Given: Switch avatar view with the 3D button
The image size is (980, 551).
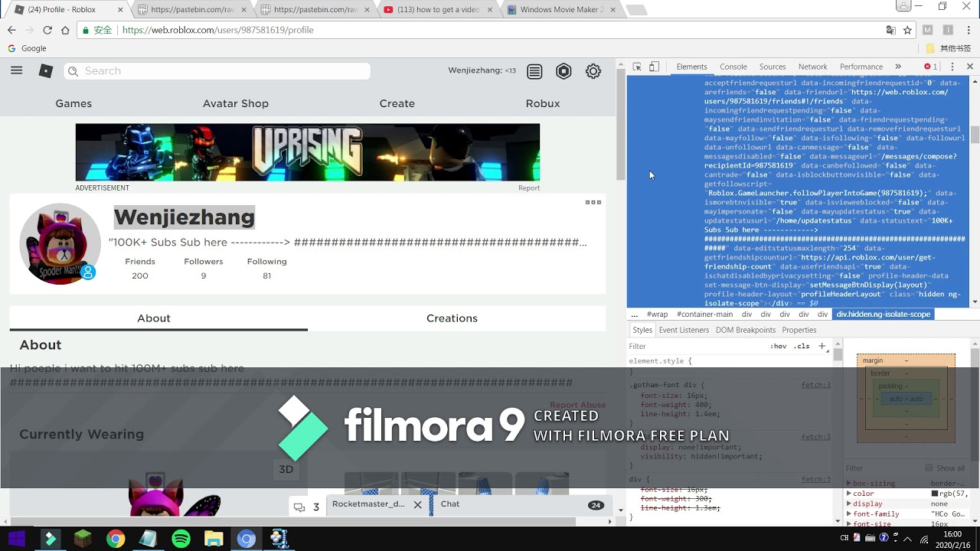Looking at the screenshot, I should coord(286,469).
